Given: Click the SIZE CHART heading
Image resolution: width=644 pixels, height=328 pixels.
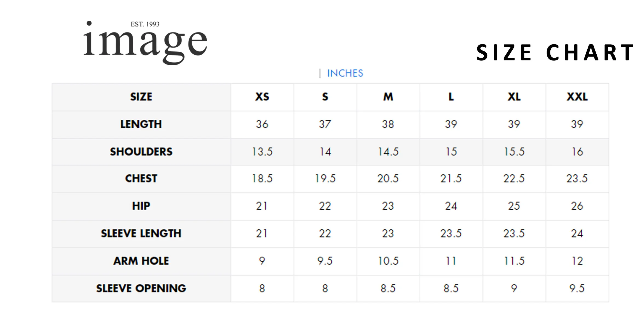Looking at the screenshot, I should click(x=555, y=52).
